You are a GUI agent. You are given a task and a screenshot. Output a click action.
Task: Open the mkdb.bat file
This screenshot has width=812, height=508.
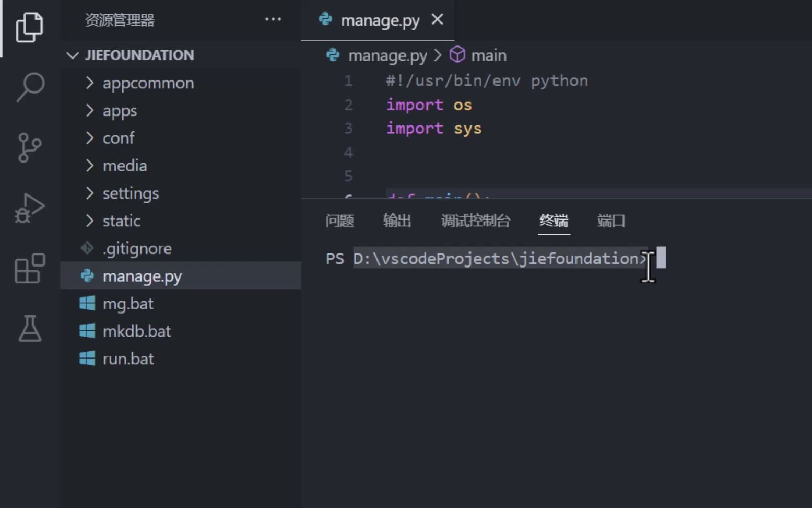[x=137, y=331]
